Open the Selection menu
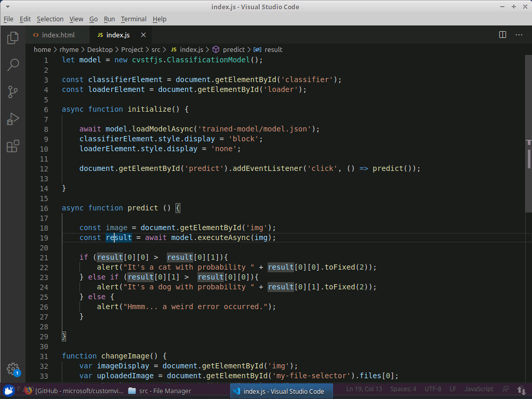 click(50, 19)
